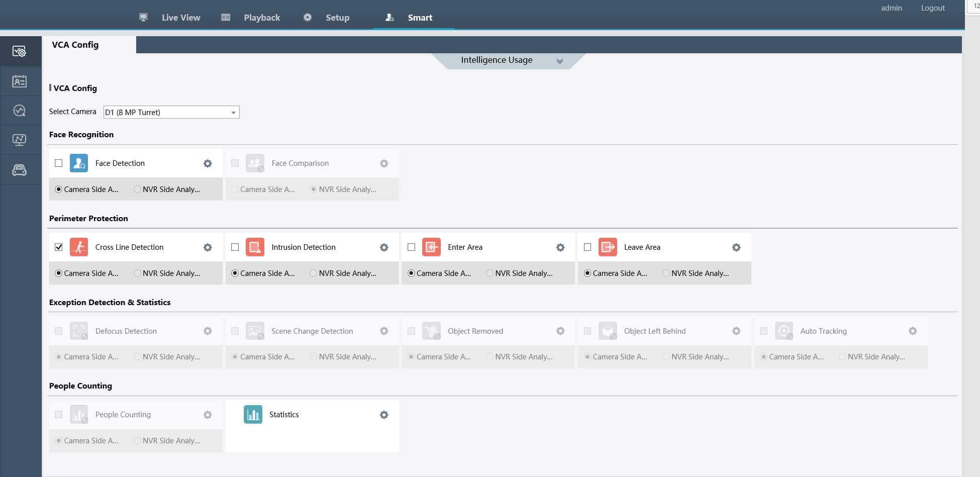Open Enter Area settings gear
The height and width of the screenshot is (477, 980).
pyautogui.click(x=560, y=247)
